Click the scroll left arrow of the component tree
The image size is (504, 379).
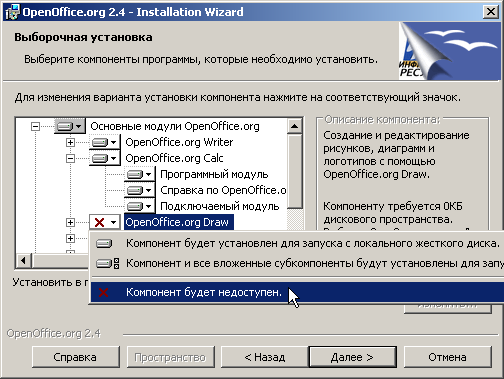pos(24,260)
